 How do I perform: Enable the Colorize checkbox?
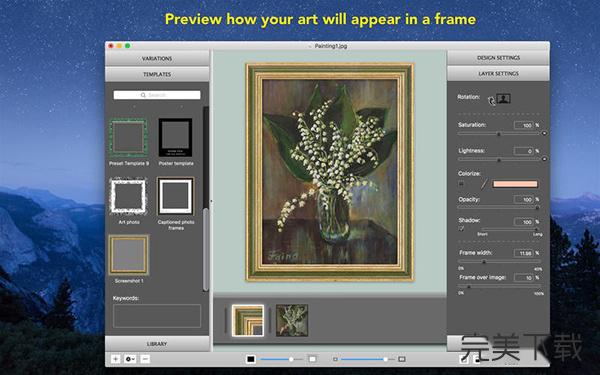click(x=461, y=184)
